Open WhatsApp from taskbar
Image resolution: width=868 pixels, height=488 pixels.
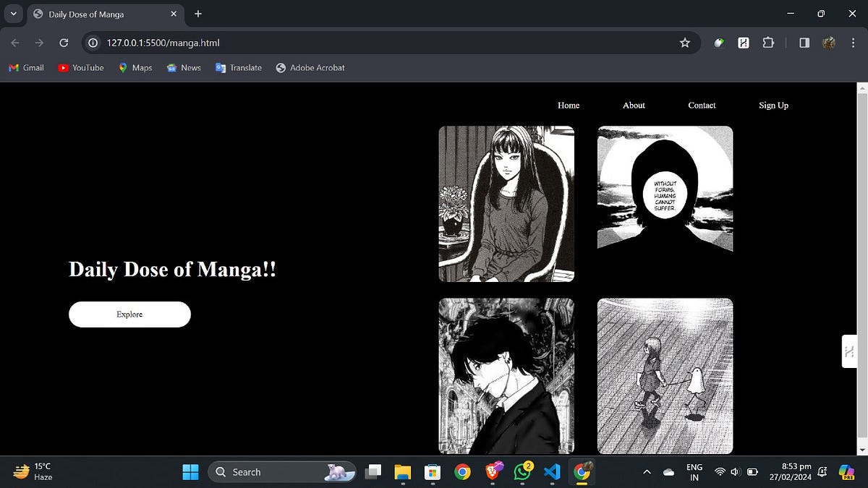click(522, 472)
